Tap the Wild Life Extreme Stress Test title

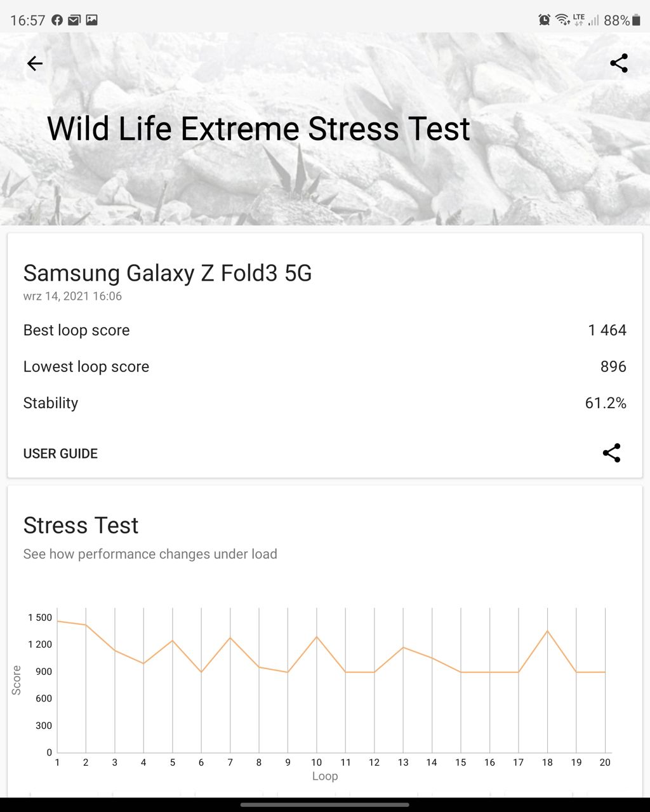pos(258,129)
